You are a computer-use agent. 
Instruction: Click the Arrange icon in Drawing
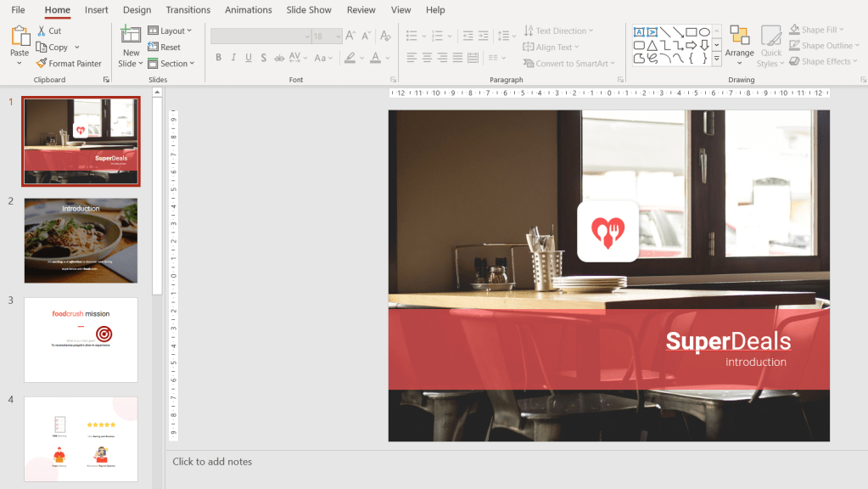click(739, 37)
